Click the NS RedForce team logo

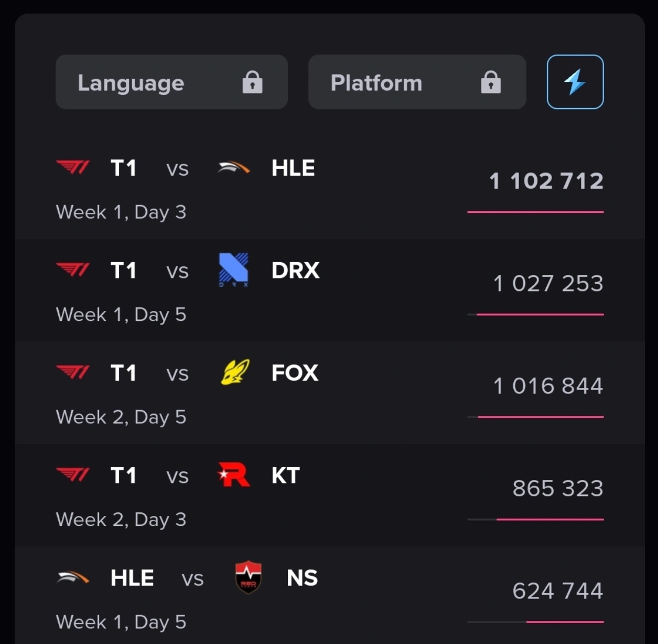248,577
